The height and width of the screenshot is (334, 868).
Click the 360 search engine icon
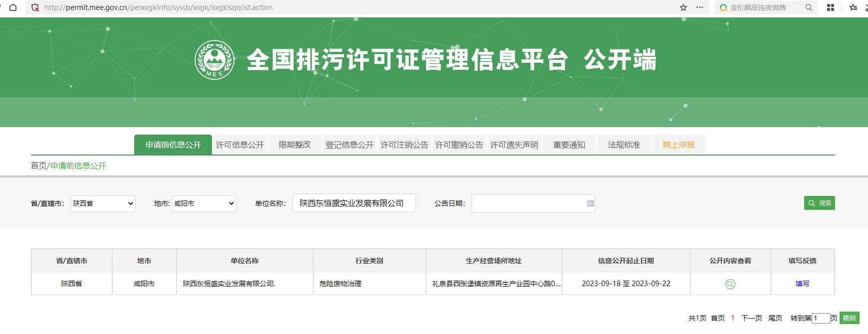[723, 7]
